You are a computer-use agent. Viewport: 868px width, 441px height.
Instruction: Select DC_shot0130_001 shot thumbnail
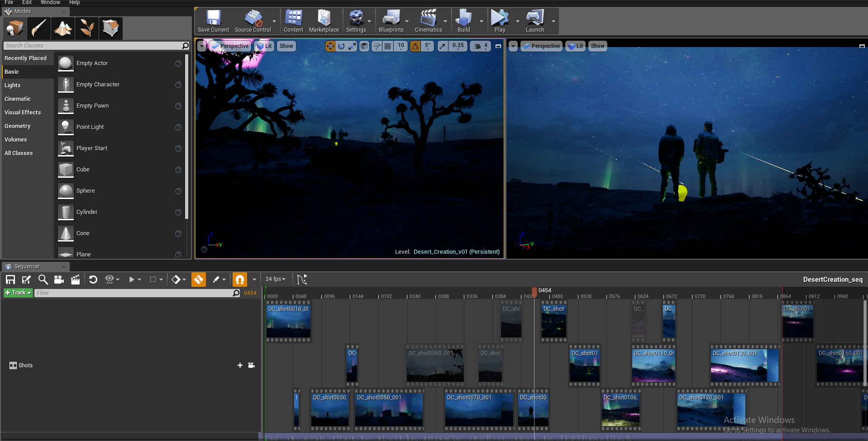coord(744,365)
